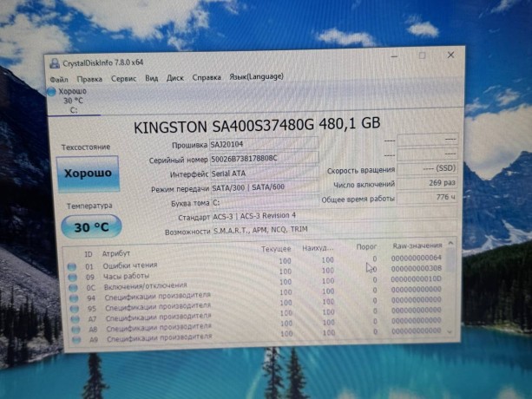Click the 30 °C temperature button
The height and width of the screenshot is (399, 532).
pos(91,226)
